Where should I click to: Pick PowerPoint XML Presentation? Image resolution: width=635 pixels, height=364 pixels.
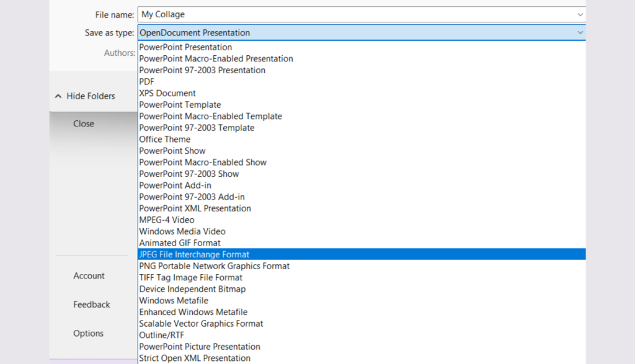(362, 208)
